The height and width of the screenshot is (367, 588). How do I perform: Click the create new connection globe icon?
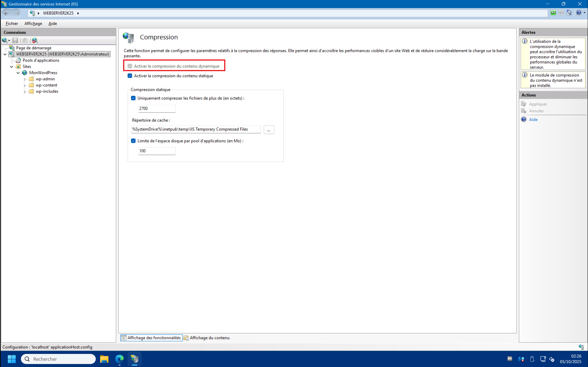click(x=5, y=40)
